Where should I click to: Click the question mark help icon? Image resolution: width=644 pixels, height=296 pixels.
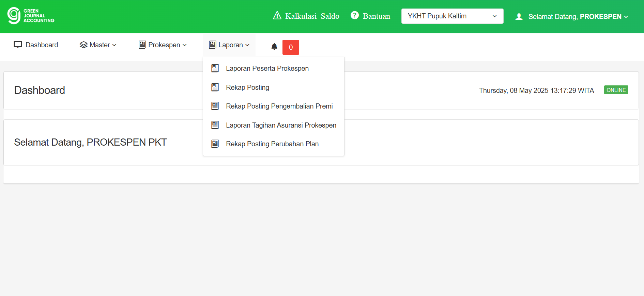(x=355, y=15)
